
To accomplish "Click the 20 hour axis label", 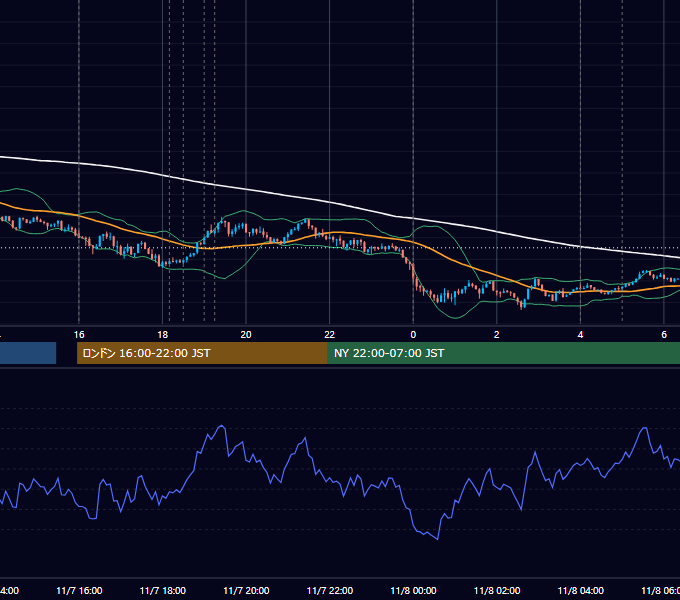I will point(246,335).
